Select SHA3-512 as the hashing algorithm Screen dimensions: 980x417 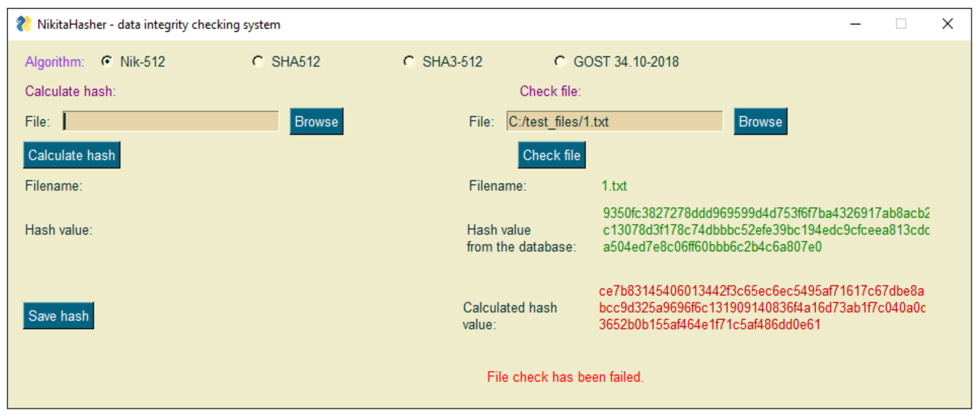point(409,61)
